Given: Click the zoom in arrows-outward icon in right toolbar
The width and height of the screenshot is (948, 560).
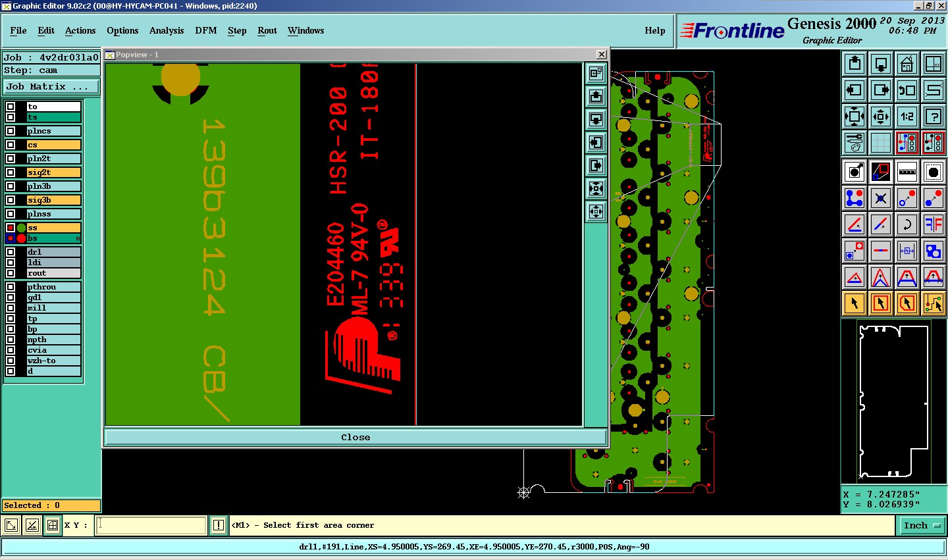Looking at the screenshot, I should pos(855,116).
